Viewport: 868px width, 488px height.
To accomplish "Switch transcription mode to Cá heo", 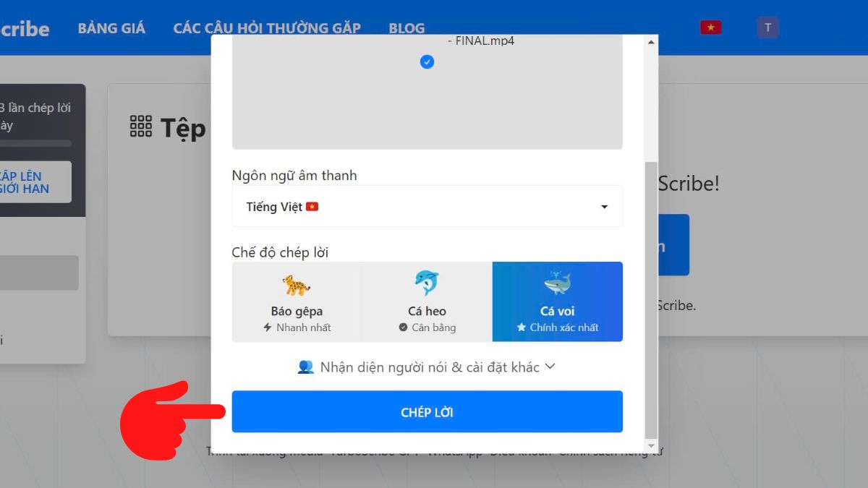I will point(427,301).
